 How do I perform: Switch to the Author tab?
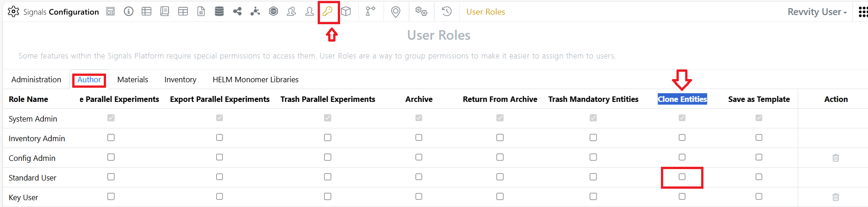coord(89,80)
